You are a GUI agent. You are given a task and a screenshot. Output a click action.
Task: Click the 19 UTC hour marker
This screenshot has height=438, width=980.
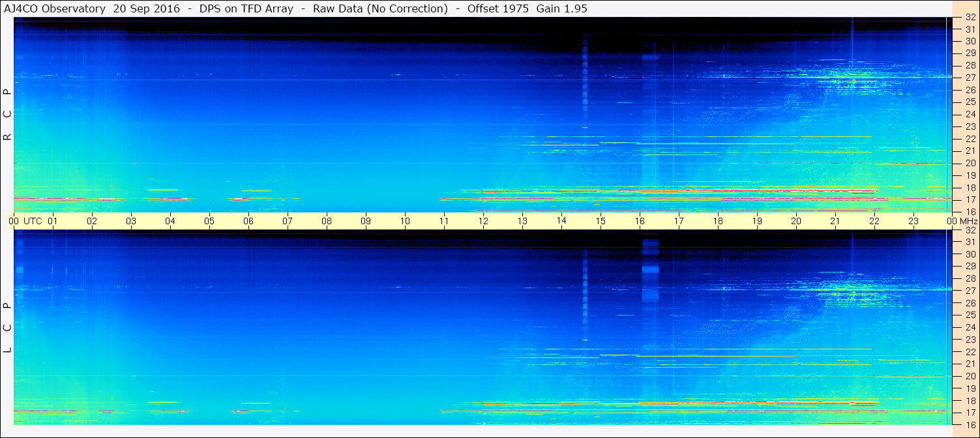(757, 221)
